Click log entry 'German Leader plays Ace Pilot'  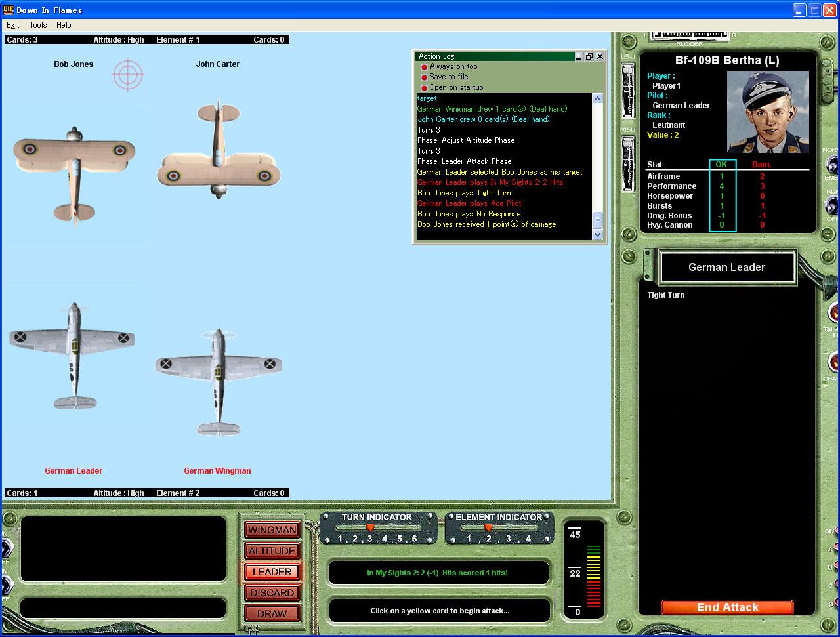pyautogui.click(x=469, y=203)
